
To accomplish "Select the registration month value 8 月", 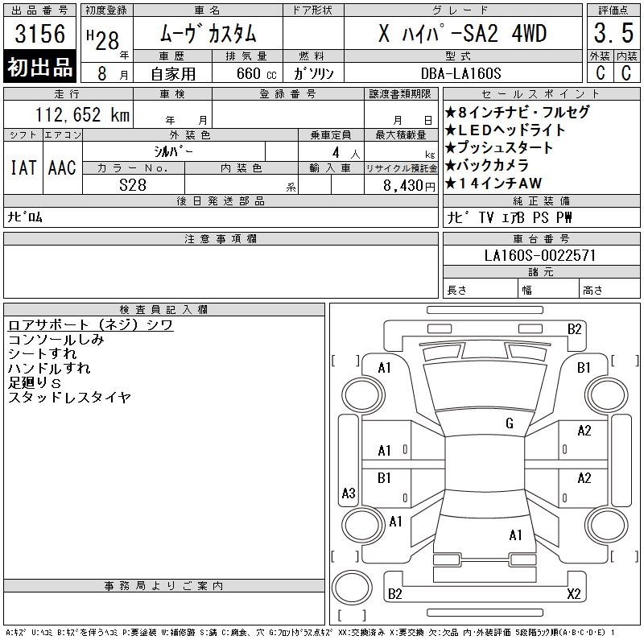I will [x=113, y=73].
